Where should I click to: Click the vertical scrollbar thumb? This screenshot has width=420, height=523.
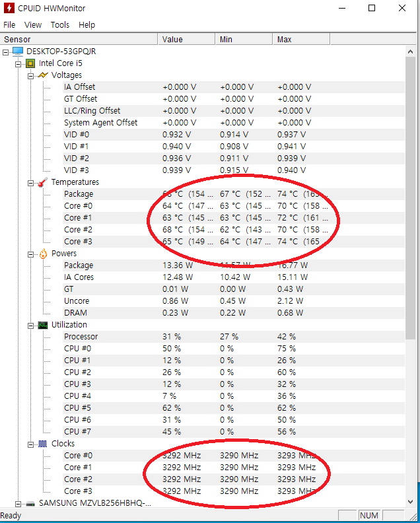coord(410,199)
